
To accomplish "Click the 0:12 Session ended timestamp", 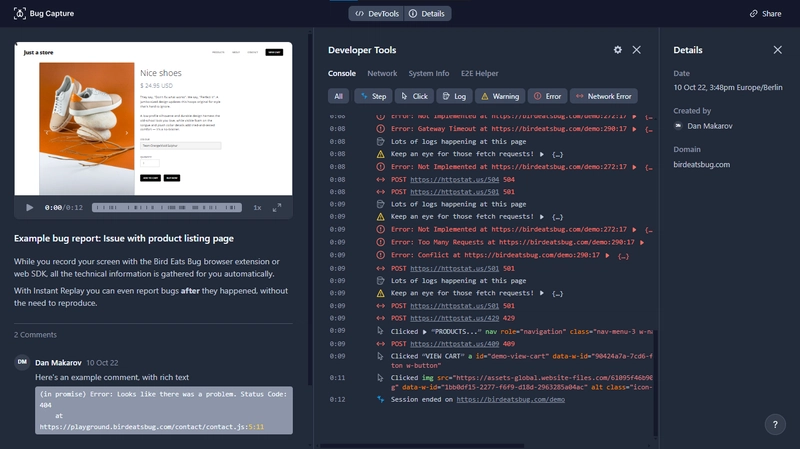I will click(337, 400).
